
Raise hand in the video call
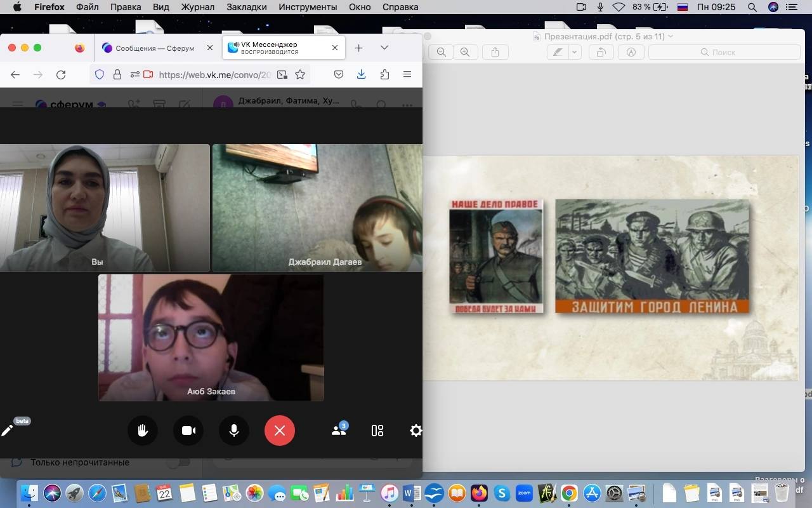(143, 431)
